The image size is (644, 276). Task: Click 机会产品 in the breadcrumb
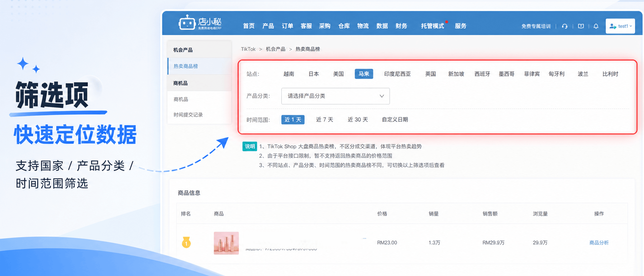point(275,49)
